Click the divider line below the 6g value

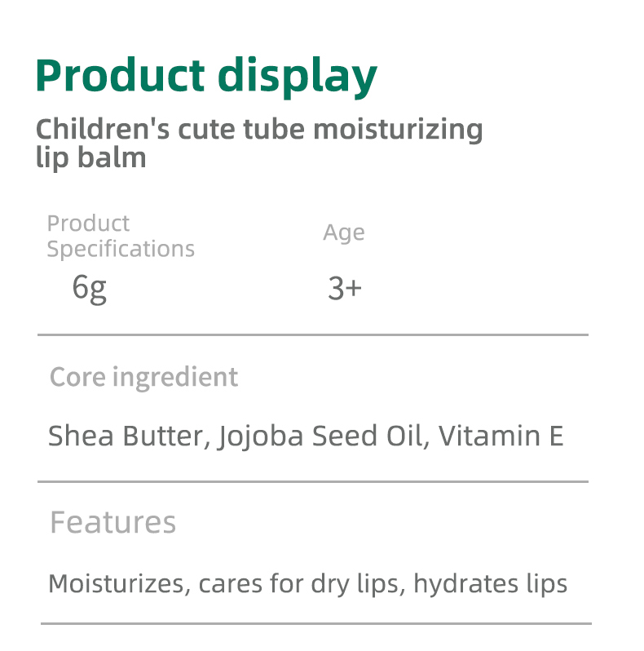pos(312,334)
